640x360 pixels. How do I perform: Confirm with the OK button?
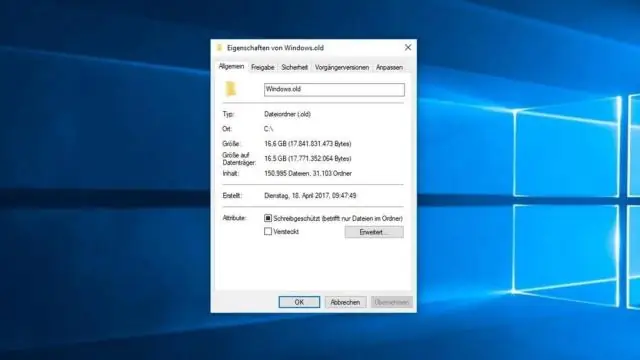coord(299,302)
